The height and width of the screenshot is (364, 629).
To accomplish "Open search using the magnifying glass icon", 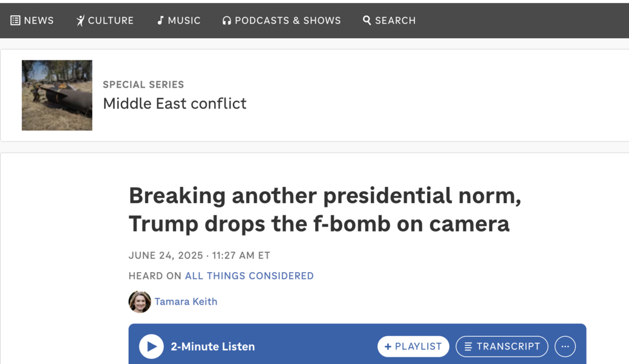I will click(367, 20).
